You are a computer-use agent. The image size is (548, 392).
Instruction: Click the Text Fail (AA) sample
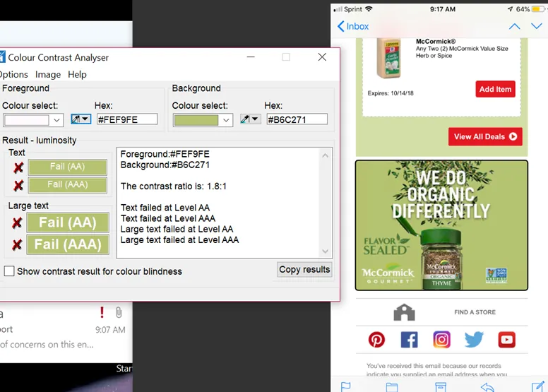[68, 167]
